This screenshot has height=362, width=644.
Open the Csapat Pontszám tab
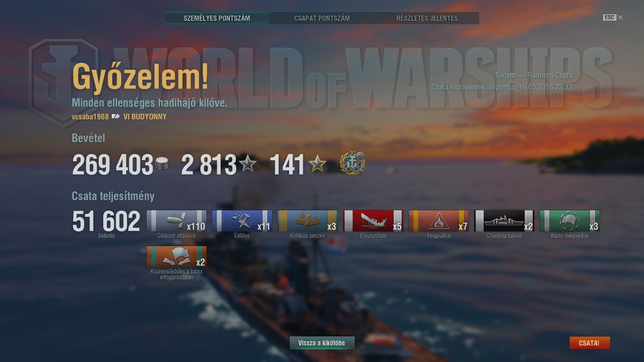[x=322, y=18]
